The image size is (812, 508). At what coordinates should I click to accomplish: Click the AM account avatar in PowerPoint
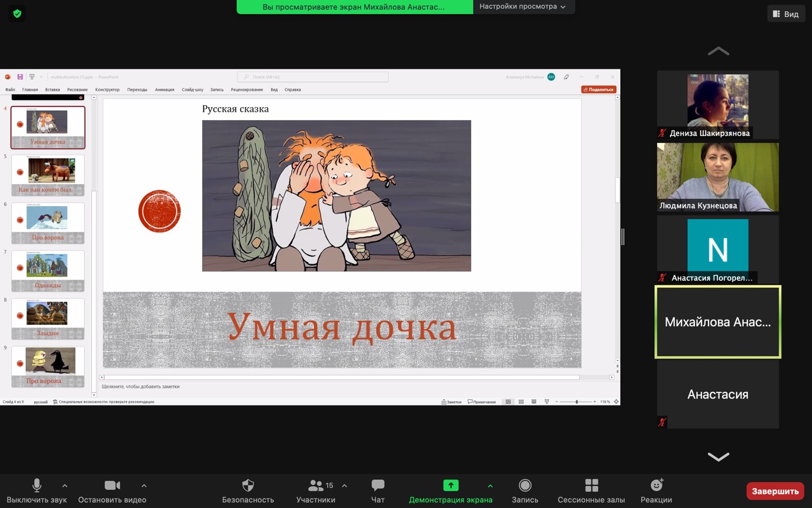click(551, 77)
